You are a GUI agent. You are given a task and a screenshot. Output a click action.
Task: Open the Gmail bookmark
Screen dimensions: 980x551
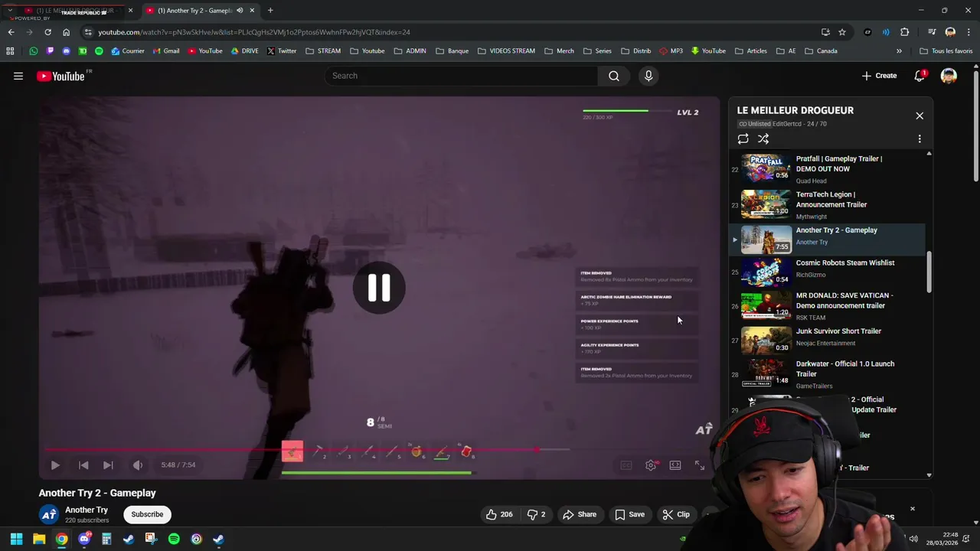pyautogui.click(x=165, y=51)
